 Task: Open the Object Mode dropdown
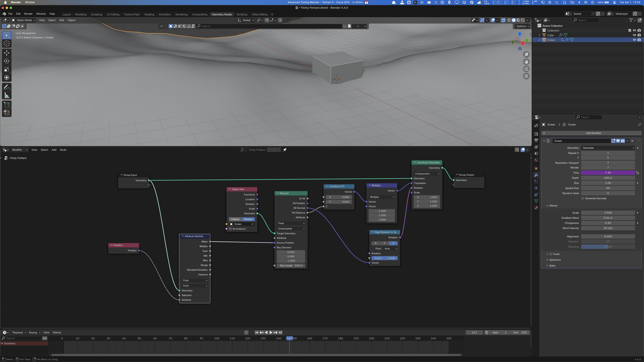pos(24,20)
